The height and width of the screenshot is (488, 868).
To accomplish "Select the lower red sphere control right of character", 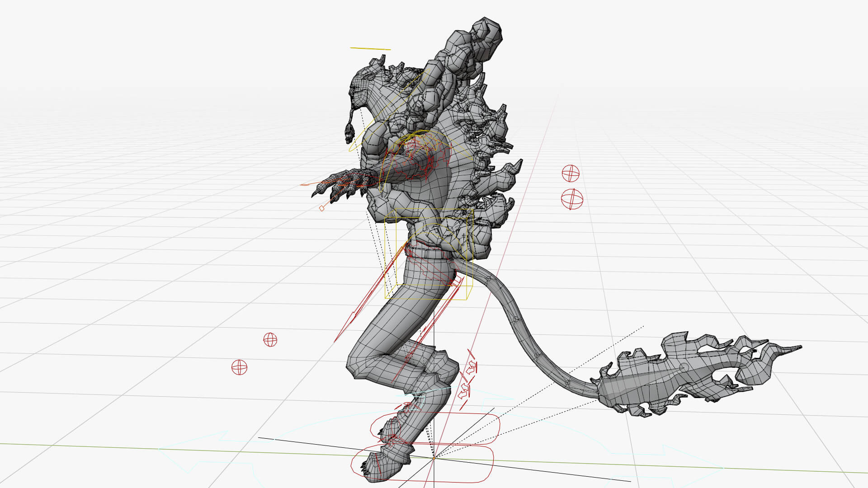I will coord(572,199).
